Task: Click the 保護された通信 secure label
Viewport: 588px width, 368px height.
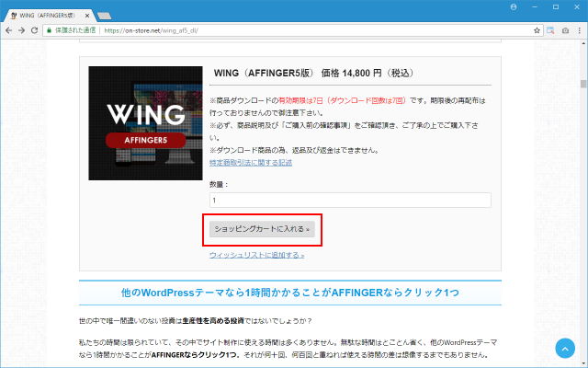Action: (x=75, y=30)
